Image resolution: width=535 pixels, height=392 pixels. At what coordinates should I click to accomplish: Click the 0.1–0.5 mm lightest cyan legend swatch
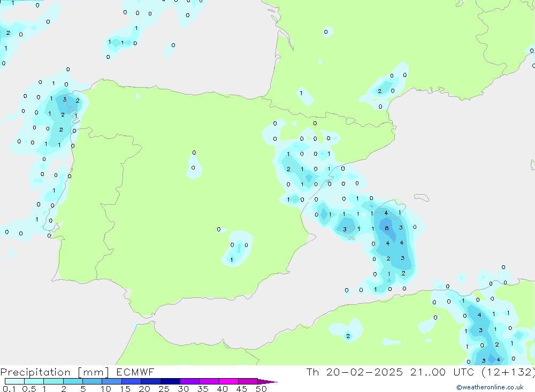[14, 381]
